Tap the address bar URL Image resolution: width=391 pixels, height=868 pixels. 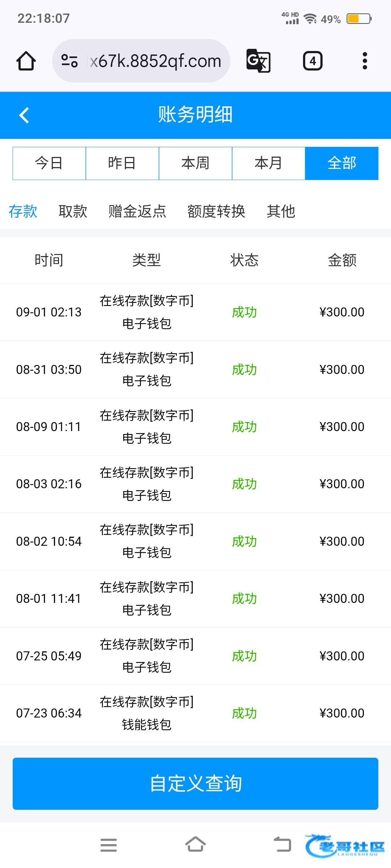(x=156, y=61)
